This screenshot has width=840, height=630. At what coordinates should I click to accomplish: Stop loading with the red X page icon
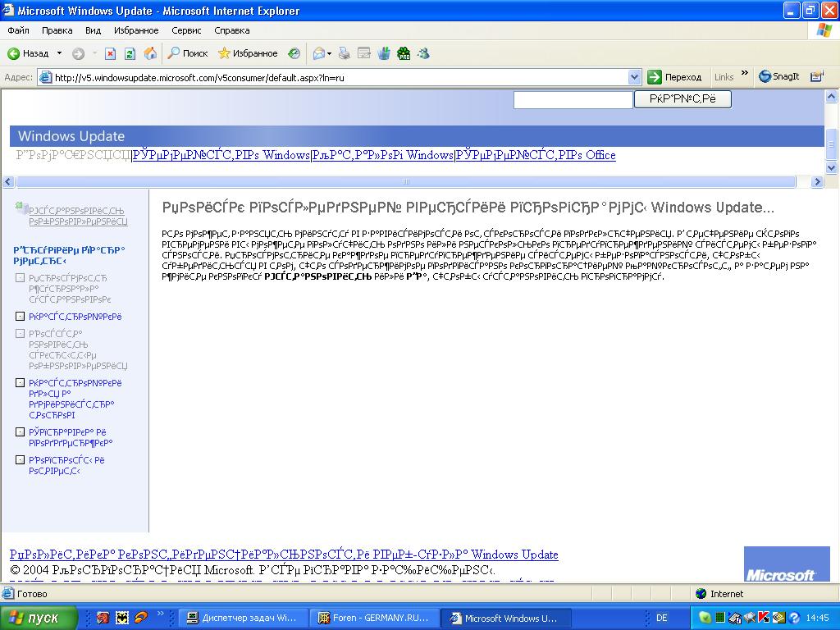pyautogui.click(x=111, y=53)
